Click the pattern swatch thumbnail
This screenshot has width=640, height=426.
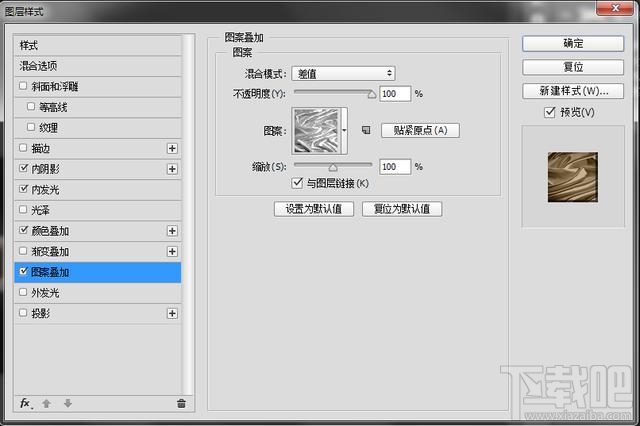tap(316, 131)
